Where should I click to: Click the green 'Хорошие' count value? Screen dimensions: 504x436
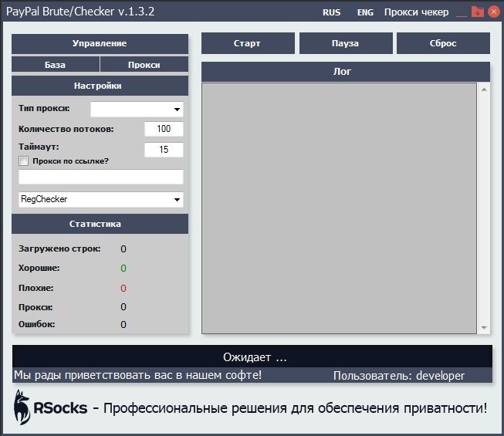tap(123, 269)
